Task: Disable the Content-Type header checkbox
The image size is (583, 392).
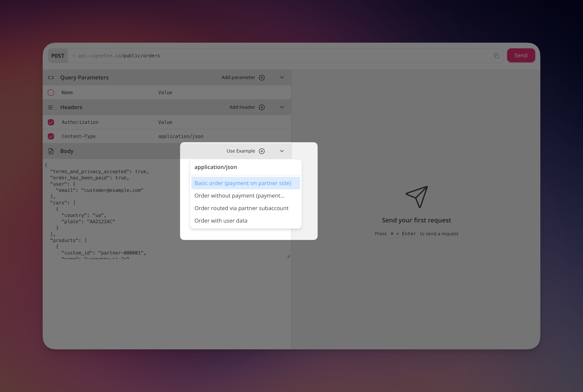Action: click(51, 136)
